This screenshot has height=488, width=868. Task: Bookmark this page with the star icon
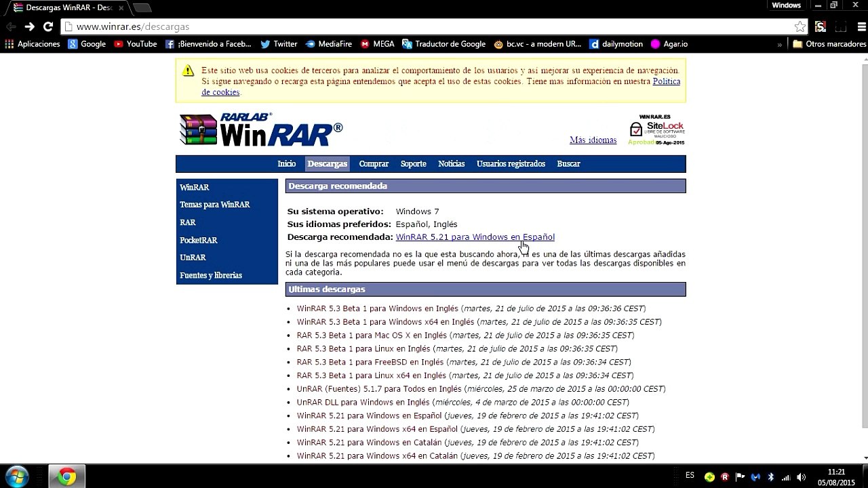coord(800,26)
